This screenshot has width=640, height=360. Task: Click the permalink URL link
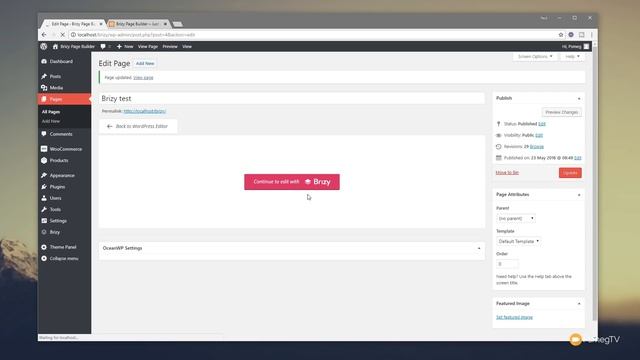(144, 111)
